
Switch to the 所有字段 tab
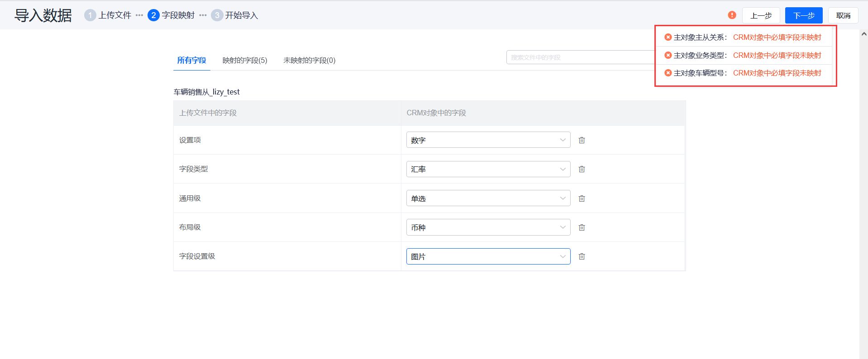[191, 60]
